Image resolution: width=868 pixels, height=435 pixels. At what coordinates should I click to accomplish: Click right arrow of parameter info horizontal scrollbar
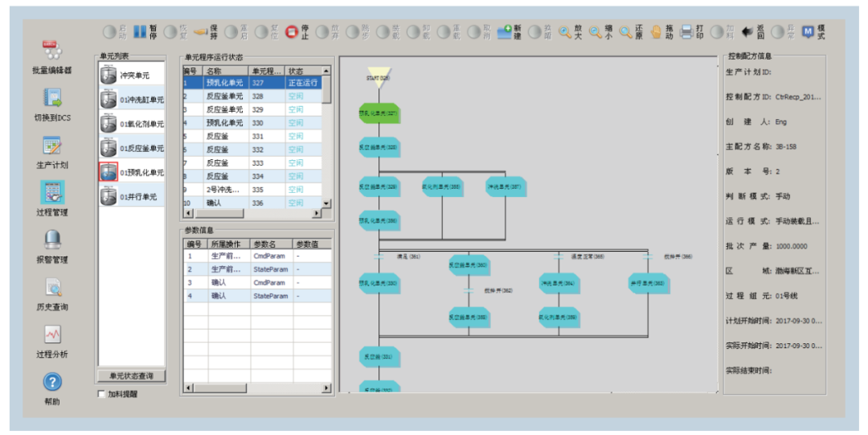[326, 388]
